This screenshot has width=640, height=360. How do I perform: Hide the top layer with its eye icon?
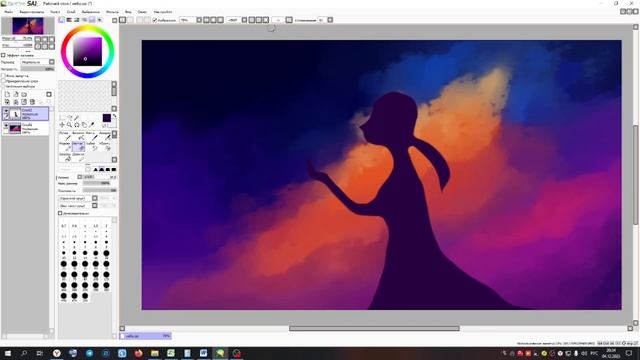point(6,111)
